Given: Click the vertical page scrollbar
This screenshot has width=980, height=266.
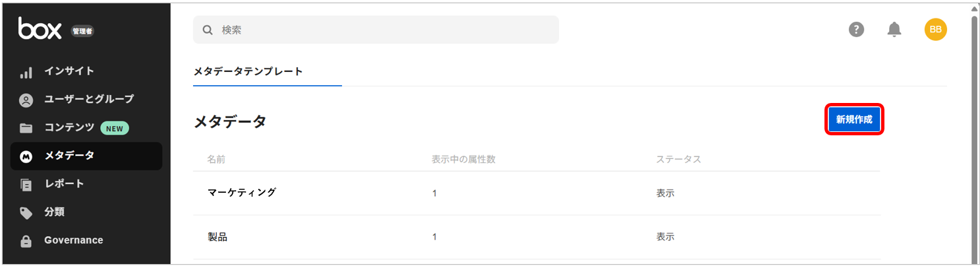Looking at the screenshot, I should [975, 132].
